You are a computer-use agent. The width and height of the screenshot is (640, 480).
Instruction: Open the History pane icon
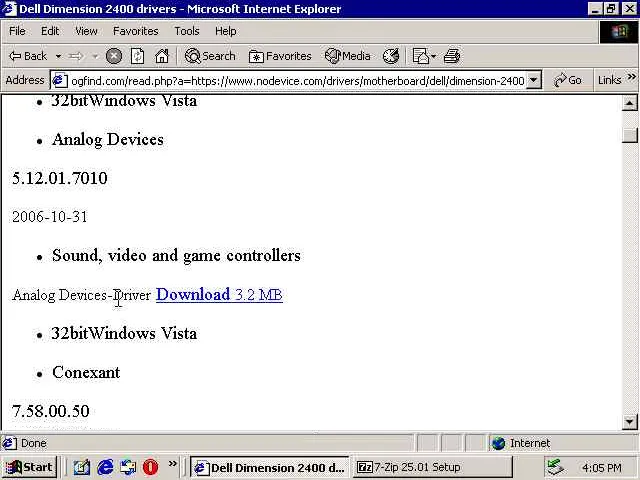pyautogui.click(x=391, y=56)
